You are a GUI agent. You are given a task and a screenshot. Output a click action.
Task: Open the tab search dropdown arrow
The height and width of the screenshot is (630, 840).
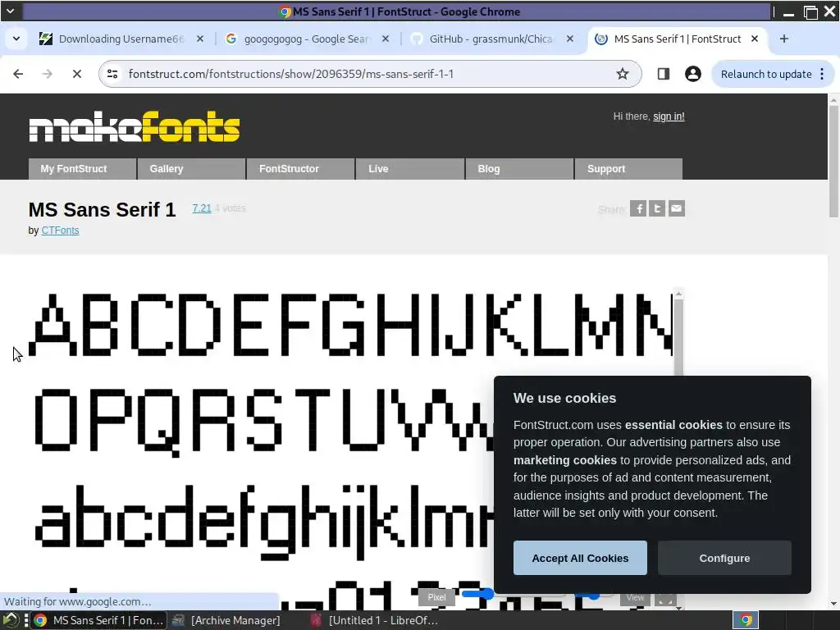pos(16,39)
